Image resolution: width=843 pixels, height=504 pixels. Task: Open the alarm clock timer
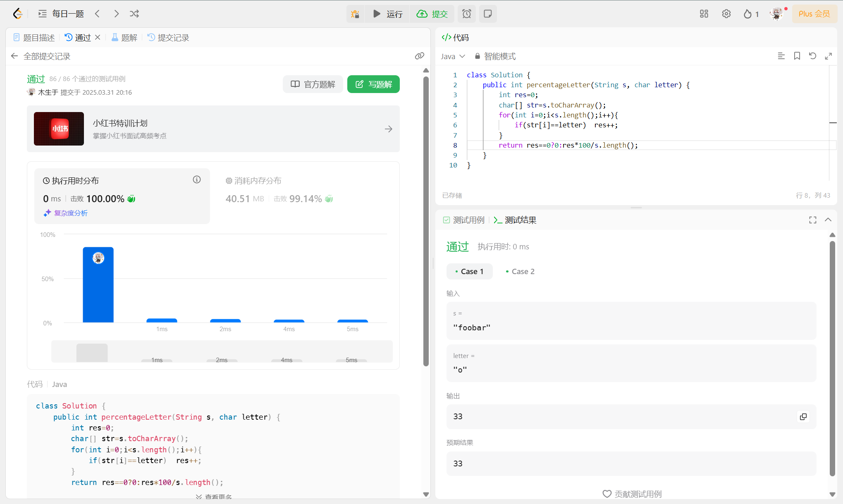[466, 14]
